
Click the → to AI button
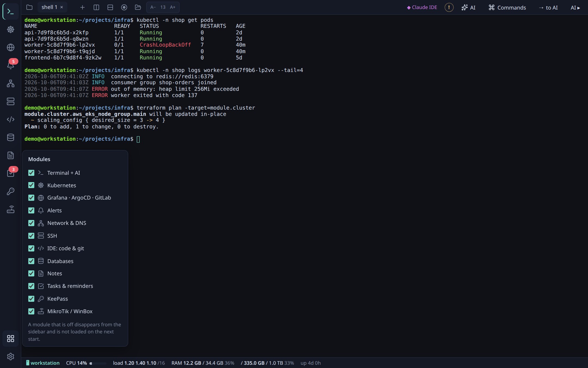point(548,7)
